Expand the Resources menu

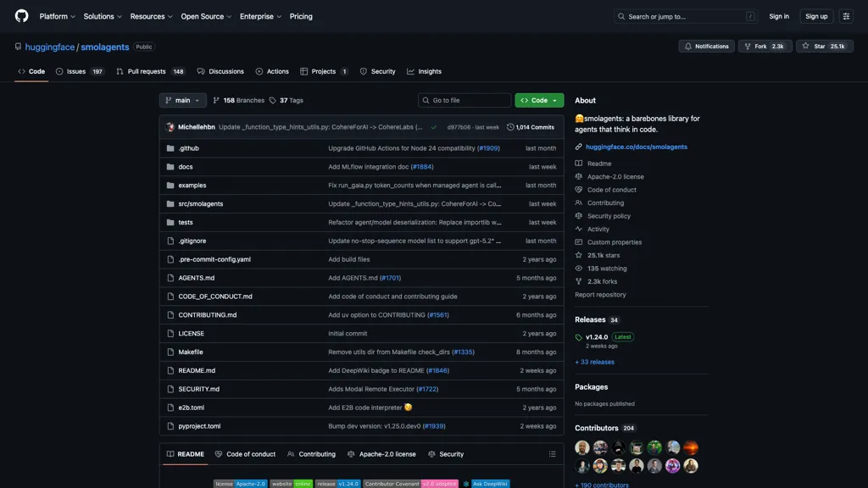point(151,17)
